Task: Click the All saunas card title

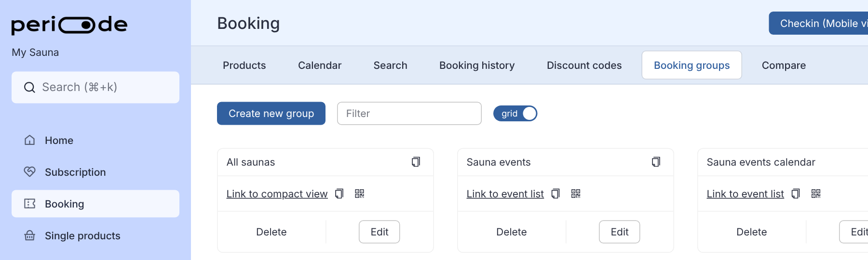Action: (251, 162)
